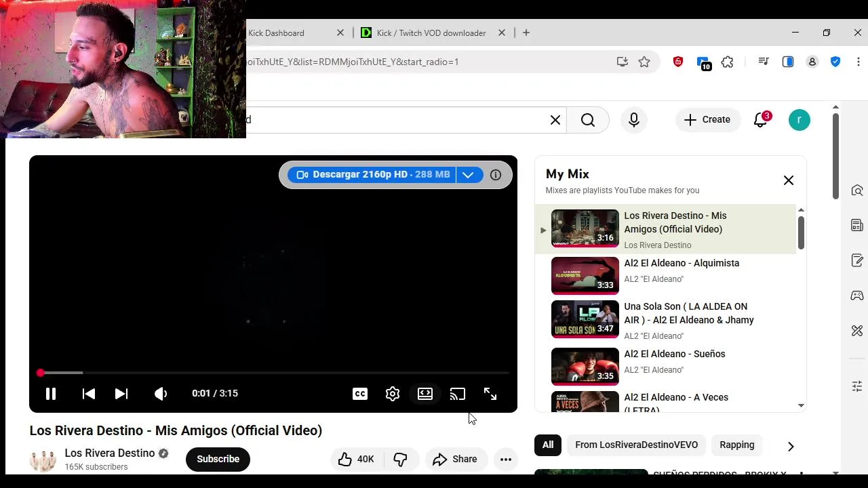Viewport: 868px width, 488px height.
Task: Open sidebar search icon
Action: 857,190
